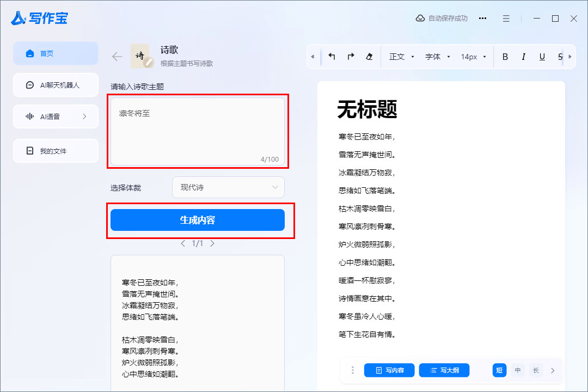
Task: Open the 正文 paragraph style dropdown
Action: click(x=402, y=57)
